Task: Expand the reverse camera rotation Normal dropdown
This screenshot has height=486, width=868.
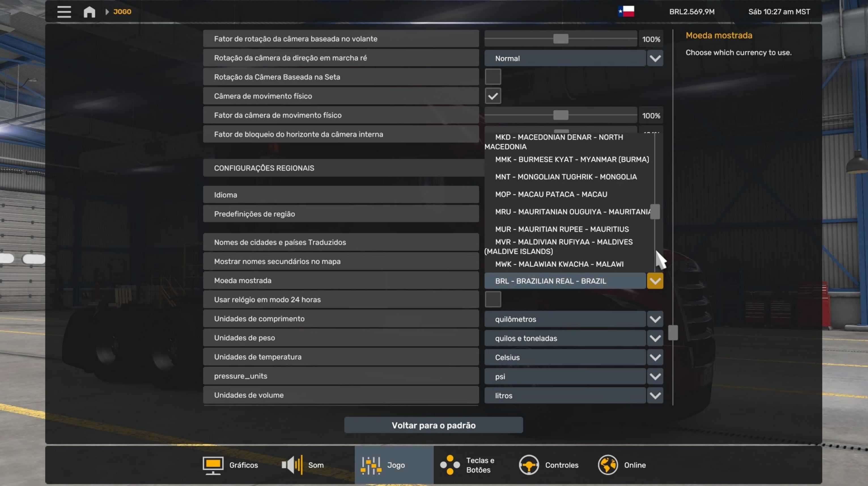Action: pos(655,58)
